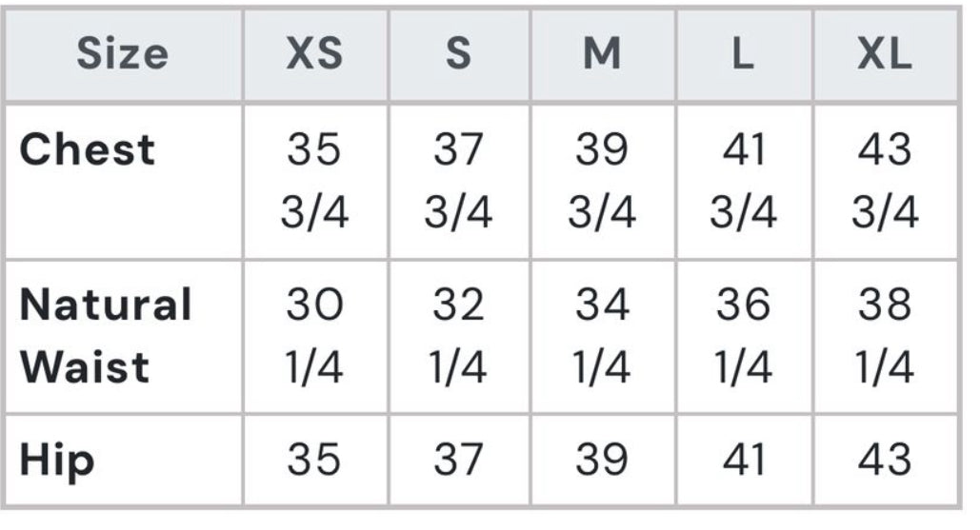Click the Hip row label
Viewport: 980px width, 530px height.
pyautogui.click(x=57, y=461)
